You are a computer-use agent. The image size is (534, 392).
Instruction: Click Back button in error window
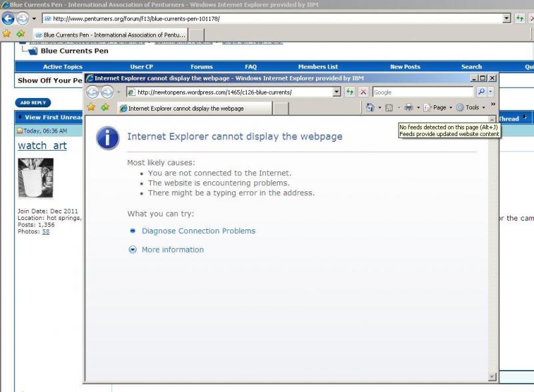[x=92, y=91]
